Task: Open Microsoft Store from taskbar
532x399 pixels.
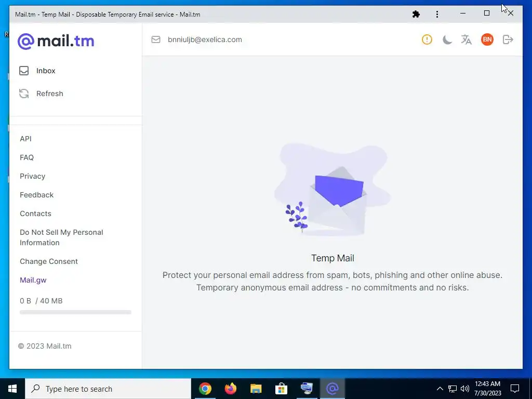Action: (281, 389)
